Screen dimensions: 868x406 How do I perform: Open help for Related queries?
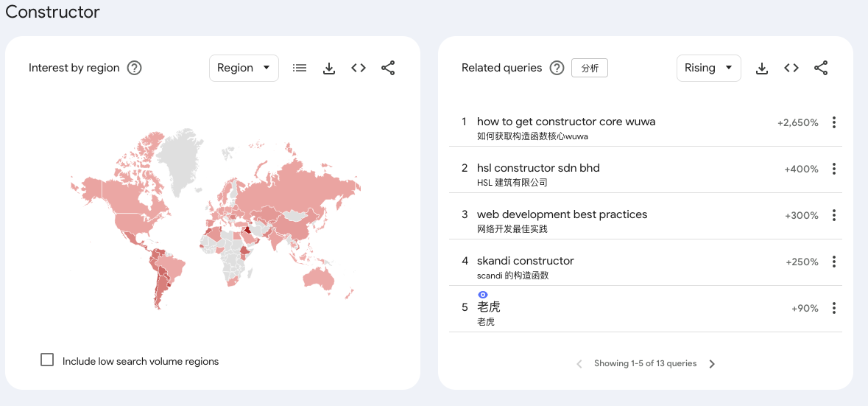557,68
